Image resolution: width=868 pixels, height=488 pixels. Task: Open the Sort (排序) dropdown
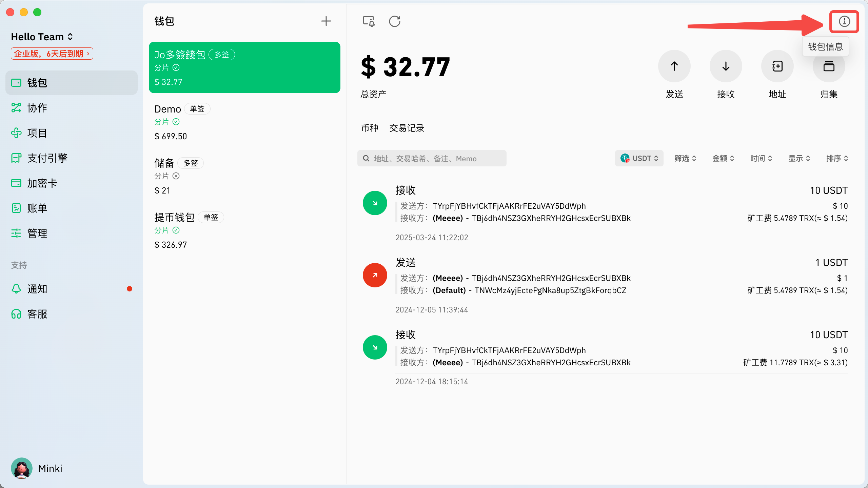837,158
